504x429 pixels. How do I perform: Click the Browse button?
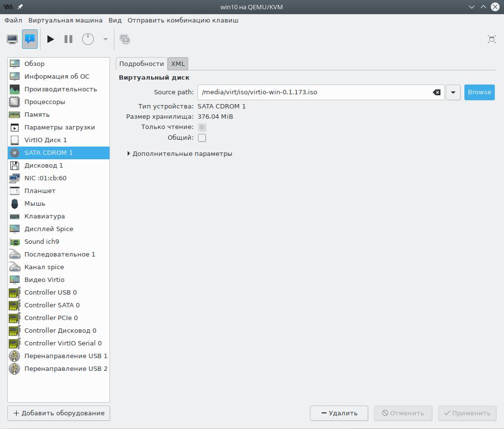[479, 92]
